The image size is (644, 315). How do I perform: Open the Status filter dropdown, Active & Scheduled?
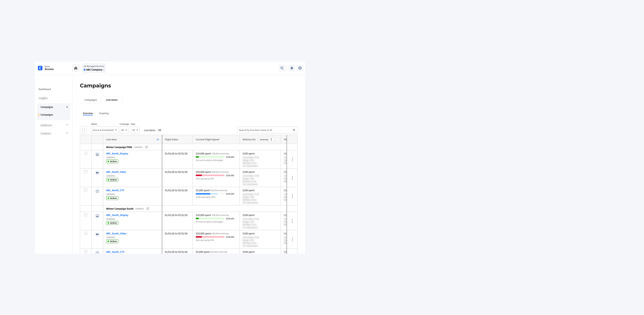pyautogui.click(x=104, y=130)
